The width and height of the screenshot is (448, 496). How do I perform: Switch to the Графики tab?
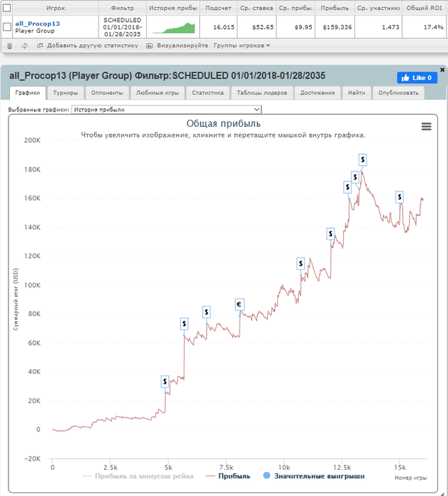(28, 93)
